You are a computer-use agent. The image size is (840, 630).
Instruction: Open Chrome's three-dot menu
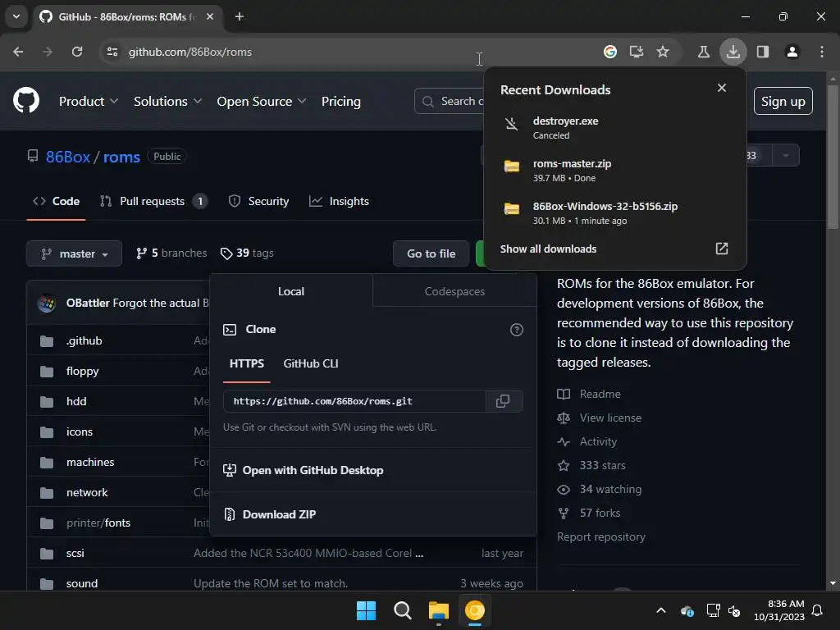click(x=822, y=52)
